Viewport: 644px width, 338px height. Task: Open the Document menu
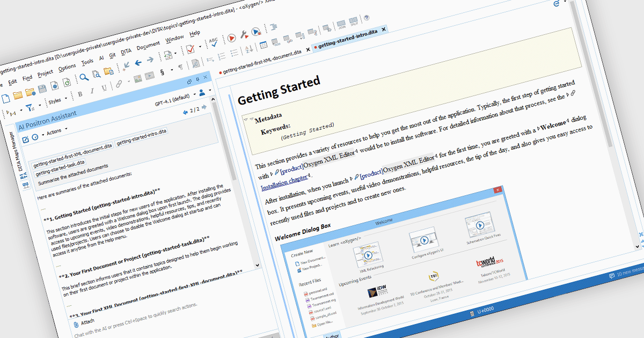pyautogui.click(x=148, y=45)
